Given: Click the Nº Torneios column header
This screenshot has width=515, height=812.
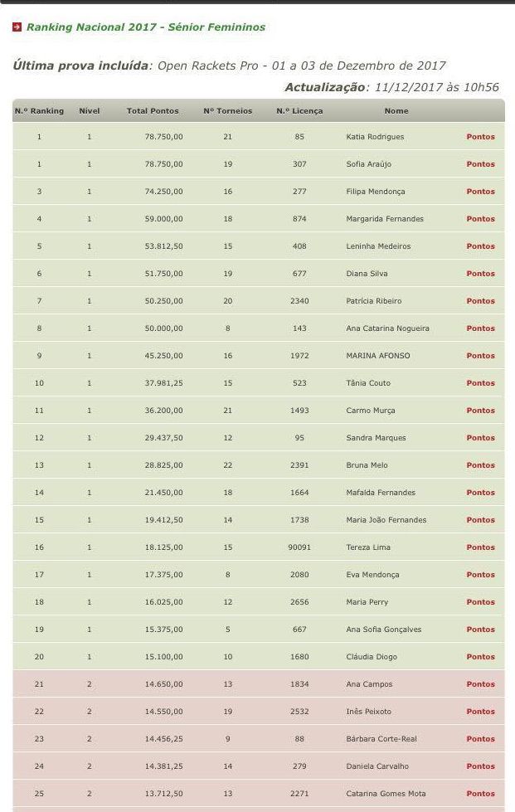Looking at the screenshot, I should 226,110.
